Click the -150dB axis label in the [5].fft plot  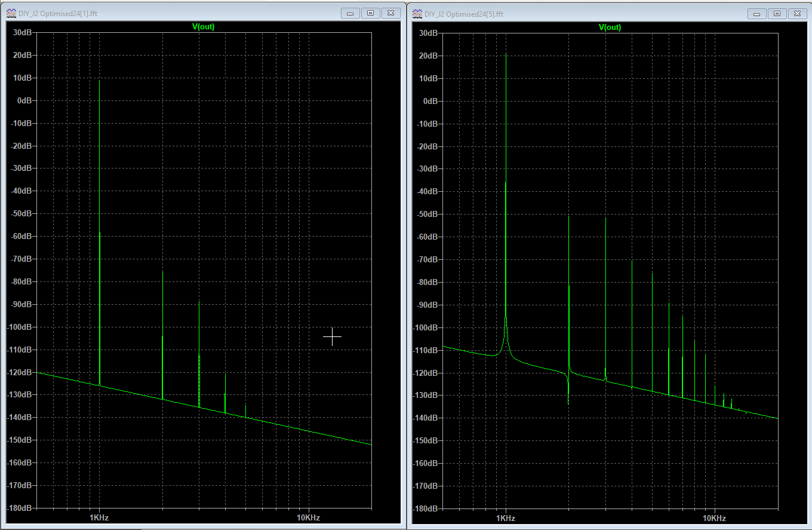pos(426,440)
